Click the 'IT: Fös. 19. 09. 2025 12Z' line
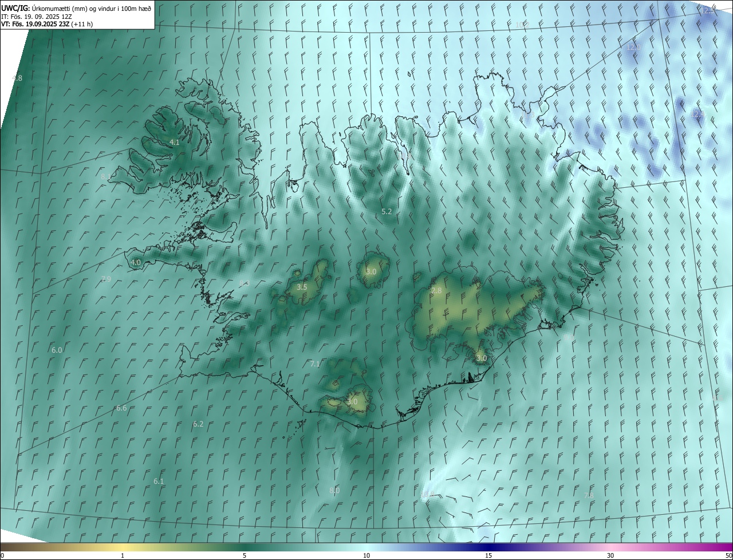Viewport: 733px width, 560px height. [36, 17]
